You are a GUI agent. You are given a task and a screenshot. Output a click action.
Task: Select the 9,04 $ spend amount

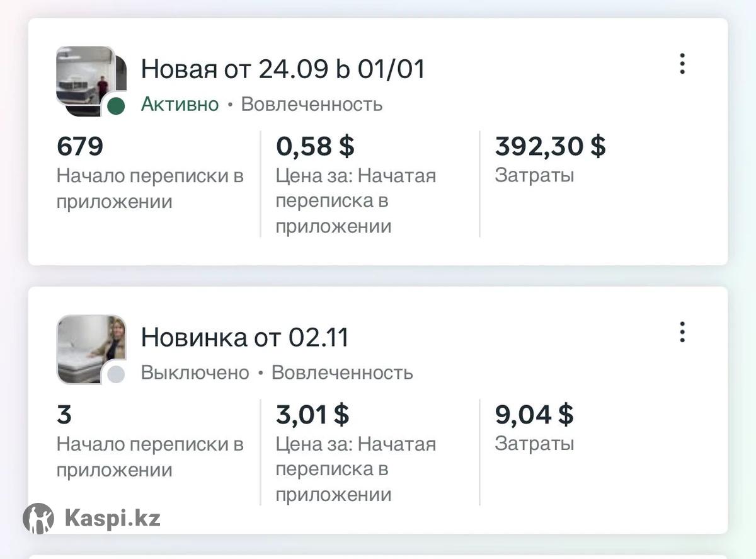534,415
